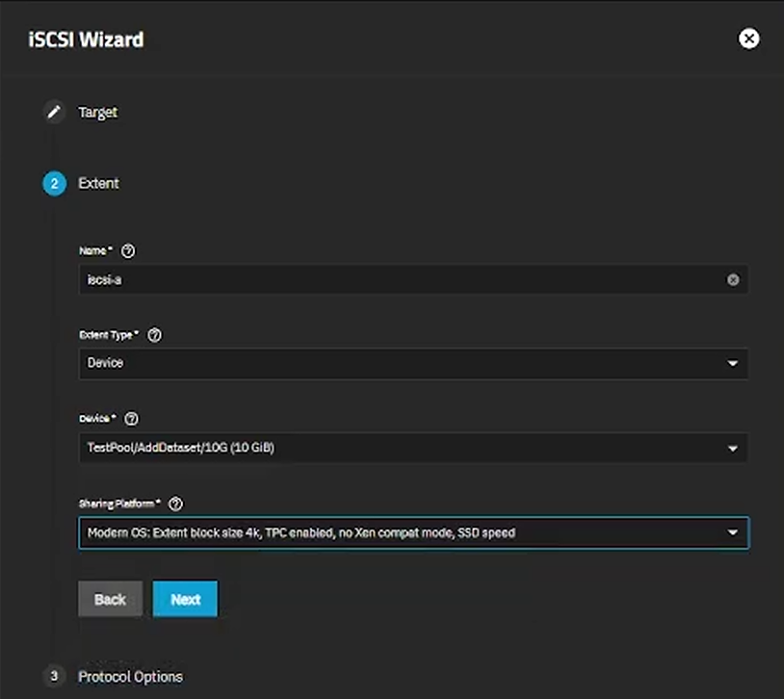Jump to the Protocol Options step label
This screenshot has width=784, height=699.
pyautogui.click(x=130, y=676)
